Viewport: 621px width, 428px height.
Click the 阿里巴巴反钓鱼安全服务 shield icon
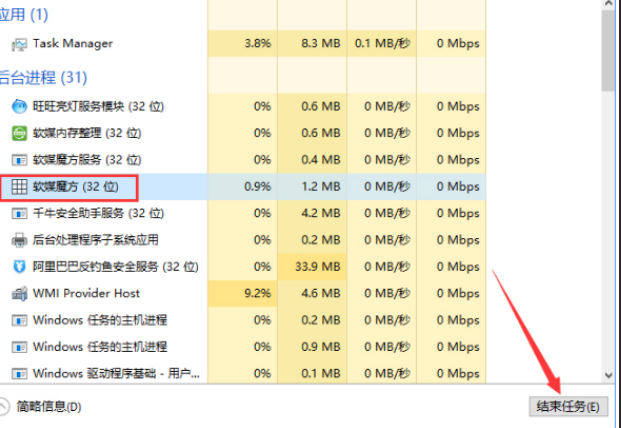click(x=19, y=267)
